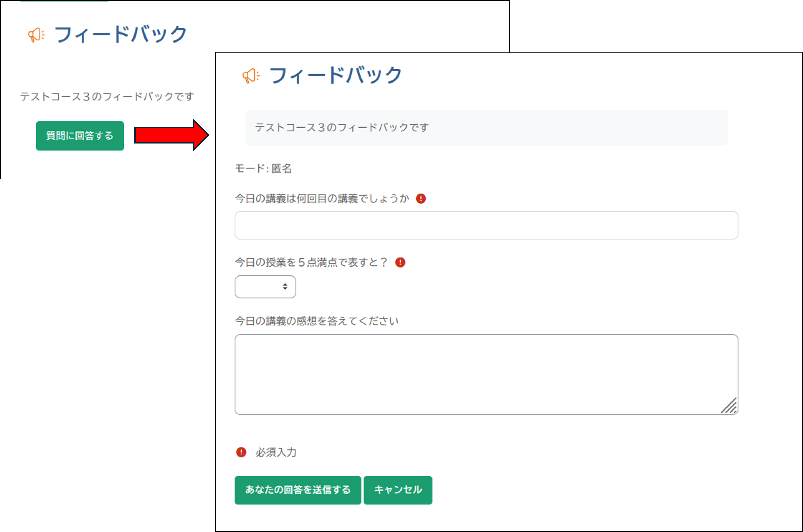Click the あなたの回答を送信する button

(x=298, y=490)
